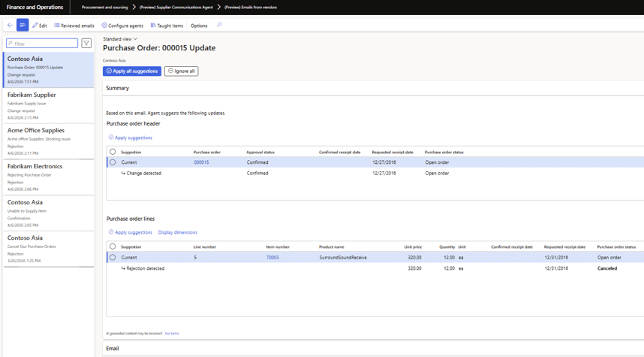Sort by Unit price column header
The height and width of the screenshot is (357, 644).
413,247
